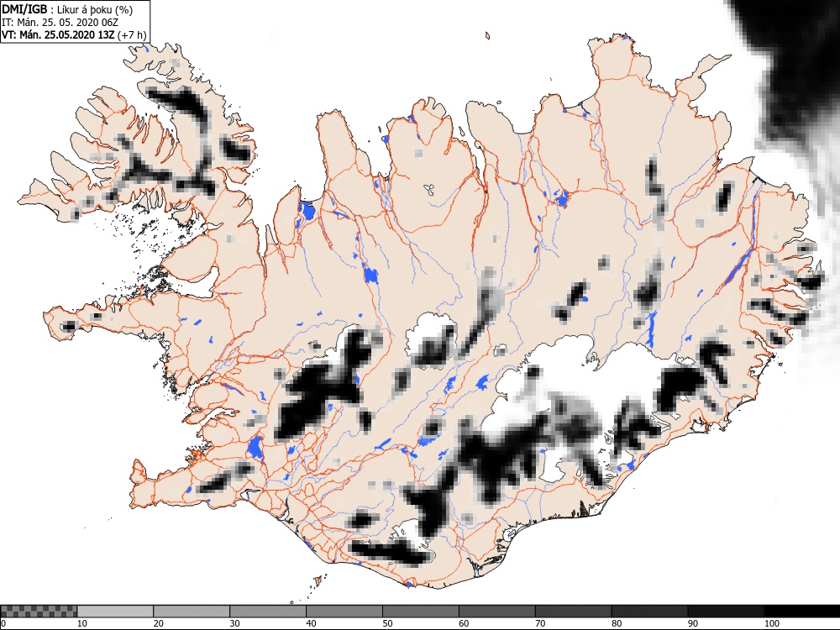Click the "10" scale label

pos(82,623)
